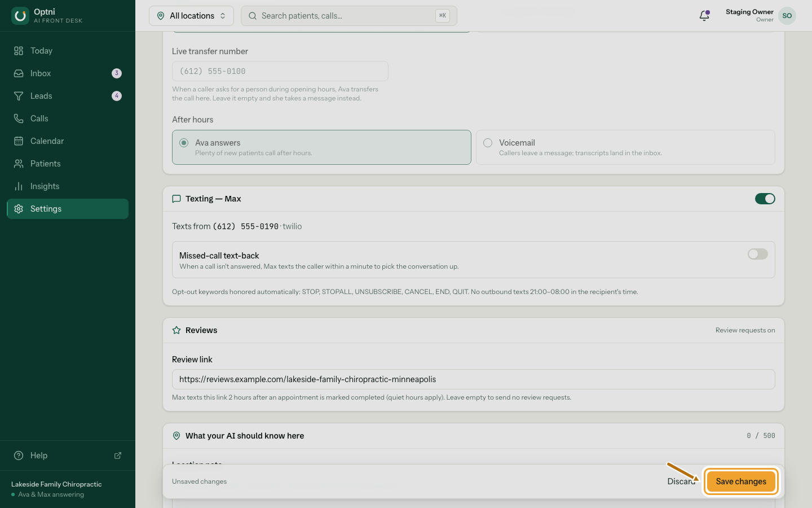
Task: Open the notifications bell
Action: (704, 16)
